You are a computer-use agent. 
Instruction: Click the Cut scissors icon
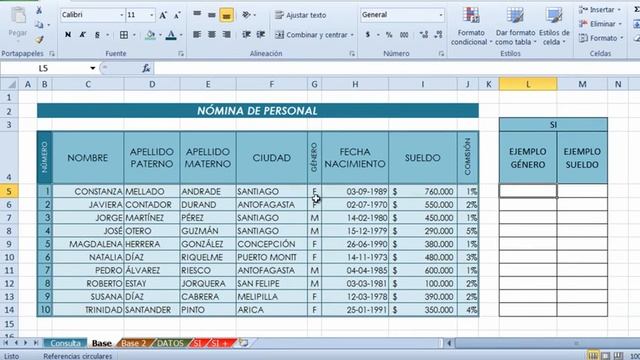click(39, 11)
